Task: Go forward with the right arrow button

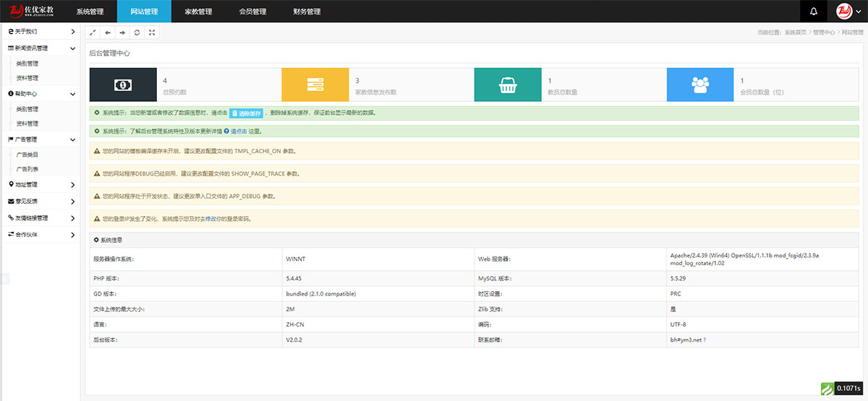Action: tap(122, 33)
